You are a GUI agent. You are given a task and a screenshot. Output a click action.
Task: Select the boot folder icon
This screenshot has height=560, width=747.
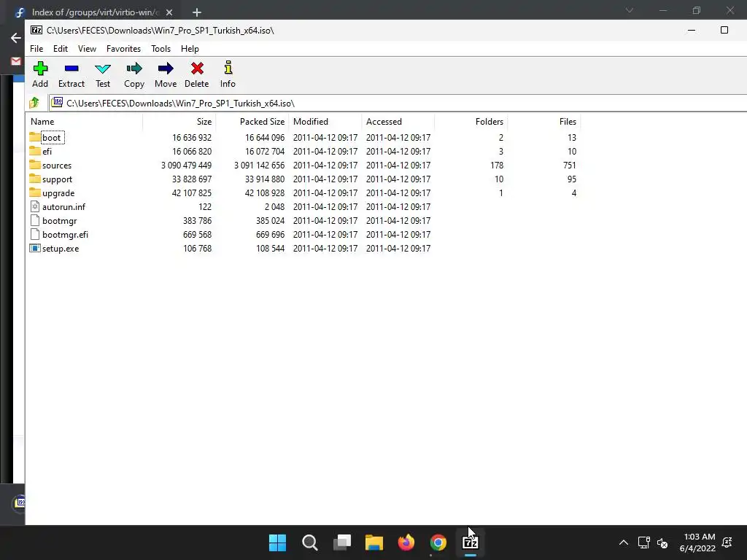coord(35,137)
